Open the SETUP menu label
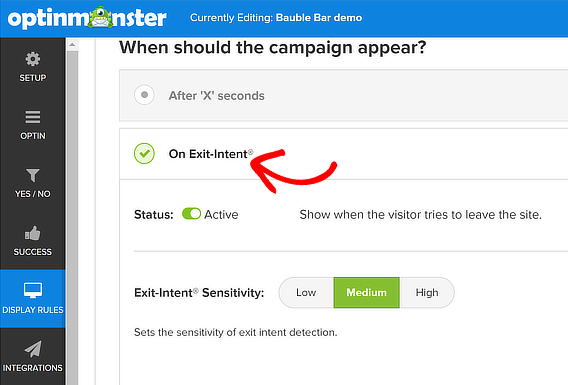 tap(33, 78)
